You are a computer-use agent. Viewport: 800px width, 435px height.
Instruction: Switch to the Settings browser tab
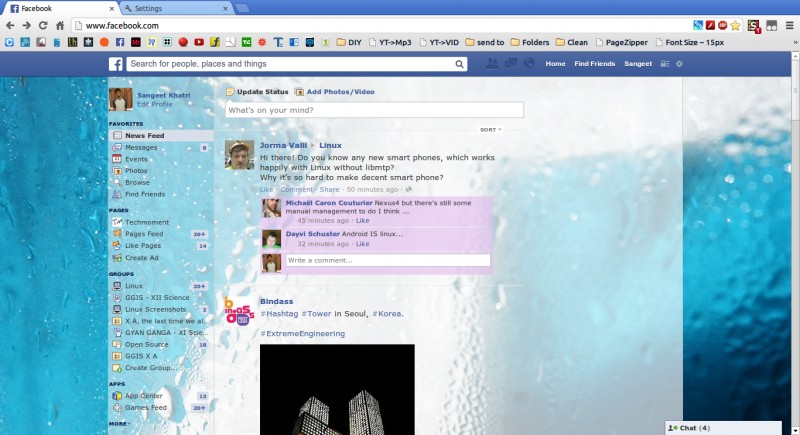[x=177, y=8]
